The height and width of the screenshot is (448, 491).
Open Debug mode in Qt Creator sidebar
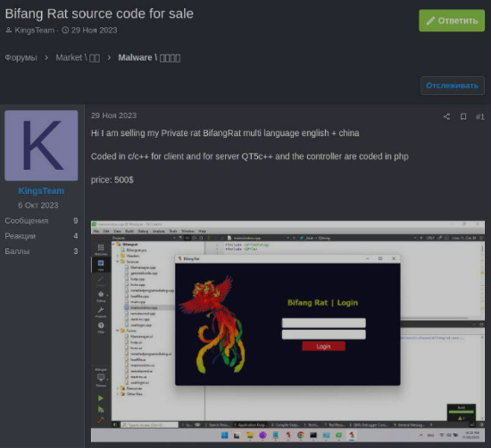pyautogui.click(x=101, y=296)
